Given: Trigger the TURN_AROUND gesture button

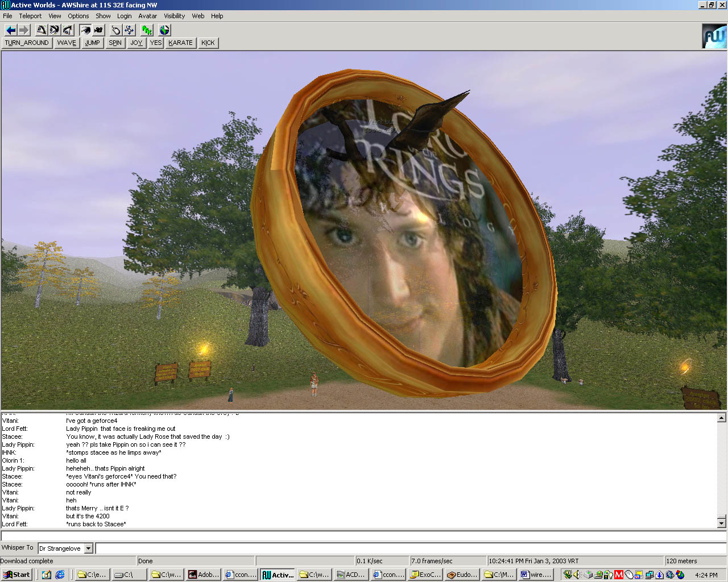Looking at the screenshot, I should tap(27, 43).
